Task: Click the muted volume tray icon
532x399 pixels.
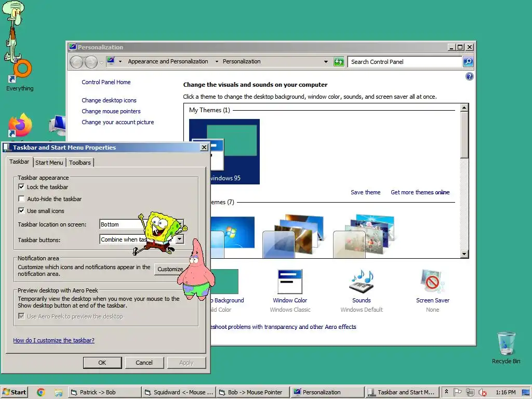Action: coord(482,393)
